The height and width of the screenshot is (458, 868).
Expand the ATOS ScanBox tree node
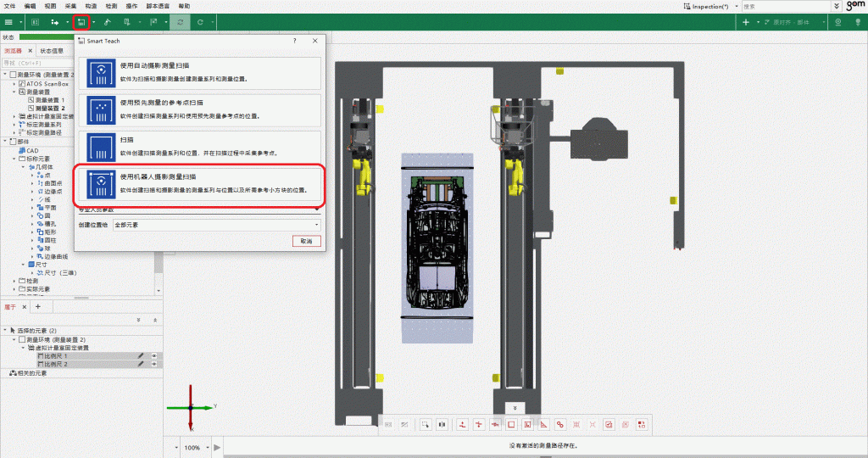[x=14, y=84]
